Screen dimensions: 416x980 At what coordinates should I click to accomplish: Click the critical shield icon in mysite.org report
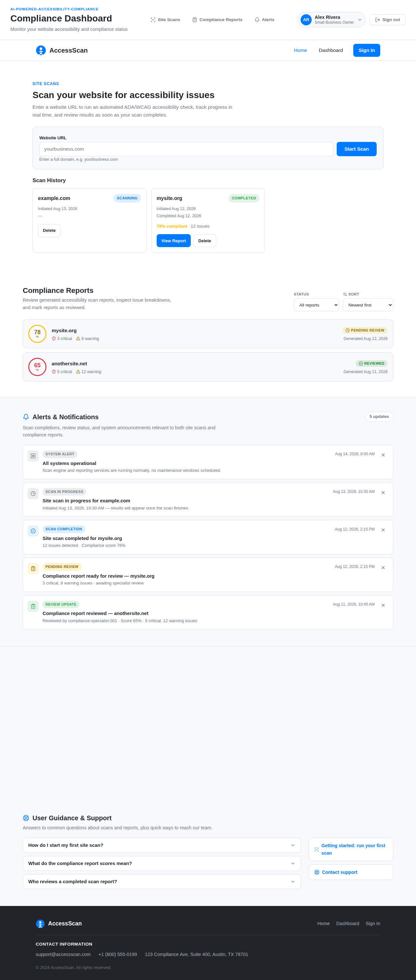point(54,339)
